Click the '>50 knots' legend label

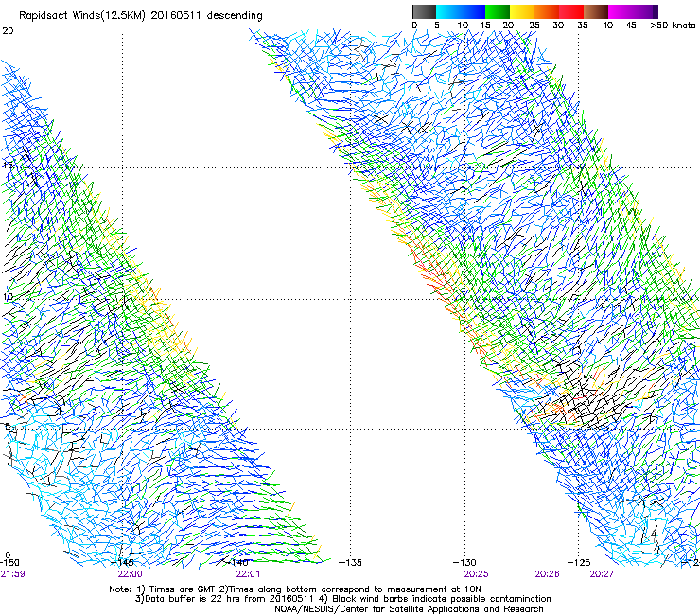[x=674, y=25]
